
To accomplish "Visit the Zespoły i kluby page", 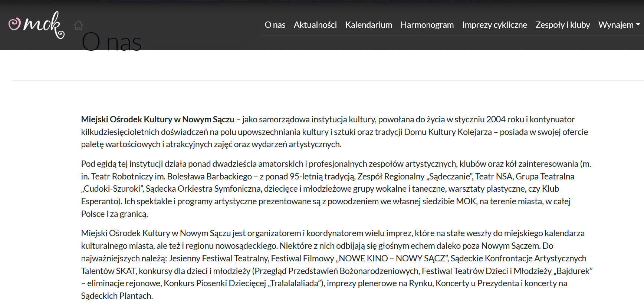I will click(562, 25).
